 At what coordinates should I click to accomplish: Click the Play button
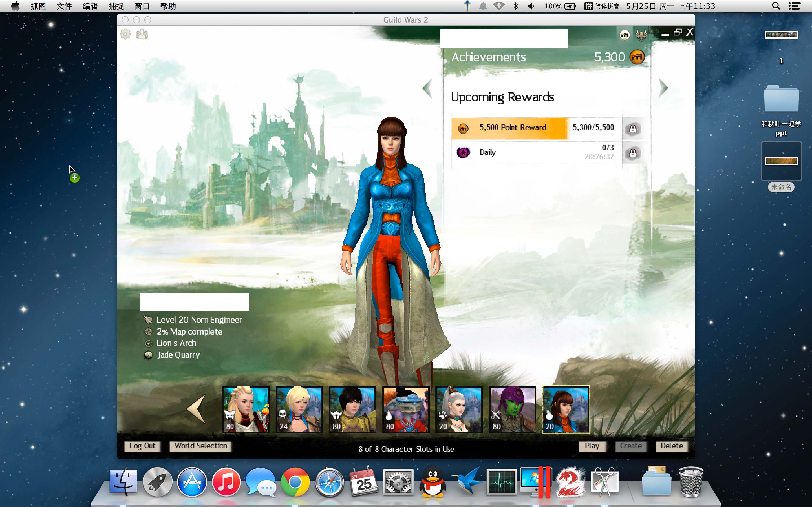click(x=592, y=446)
